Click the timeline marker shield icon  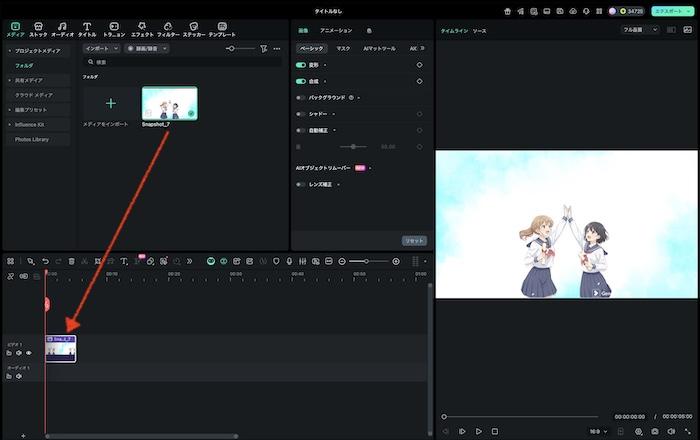(x=276, y=262)
